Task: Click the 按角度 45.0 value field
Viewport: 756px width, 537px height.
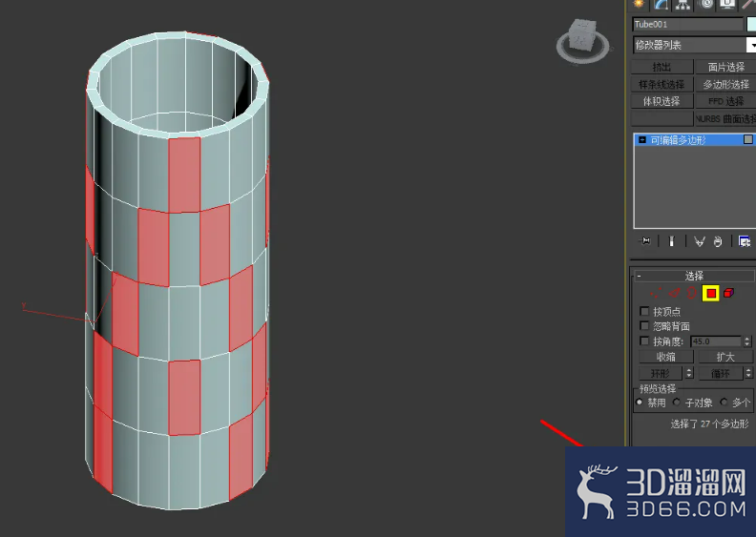Action: (x=716, y=341)
